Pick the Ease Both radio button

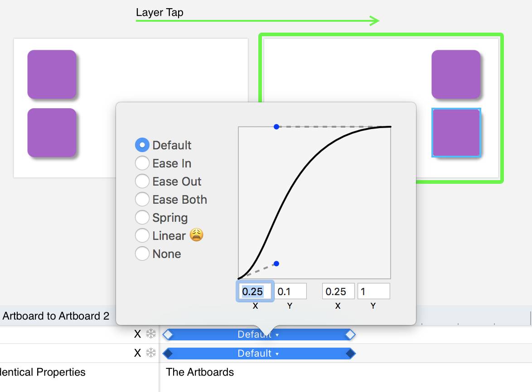(142, 200)
